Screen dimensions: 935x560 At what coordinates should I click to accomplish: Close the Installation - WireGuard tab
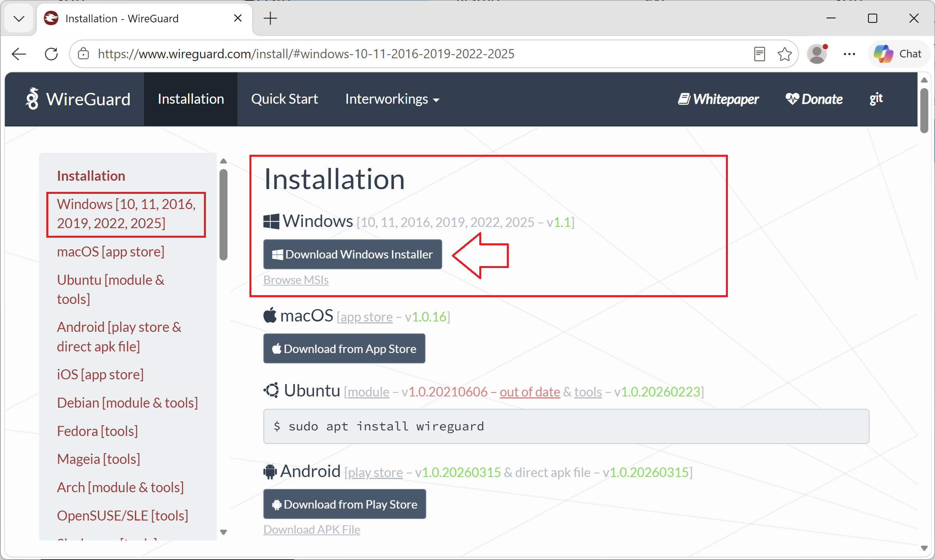(237, 18)
